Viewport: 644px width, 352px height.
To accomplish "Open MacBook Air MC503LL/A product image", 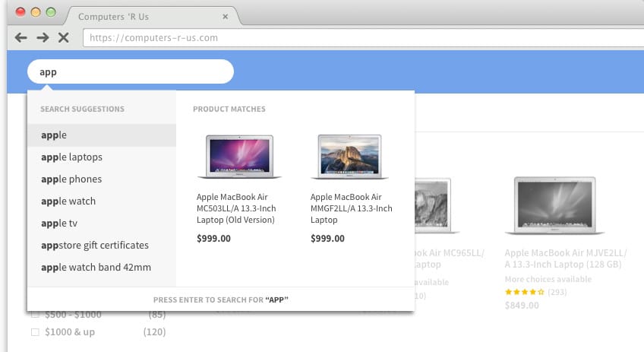I will click(239, 157).
